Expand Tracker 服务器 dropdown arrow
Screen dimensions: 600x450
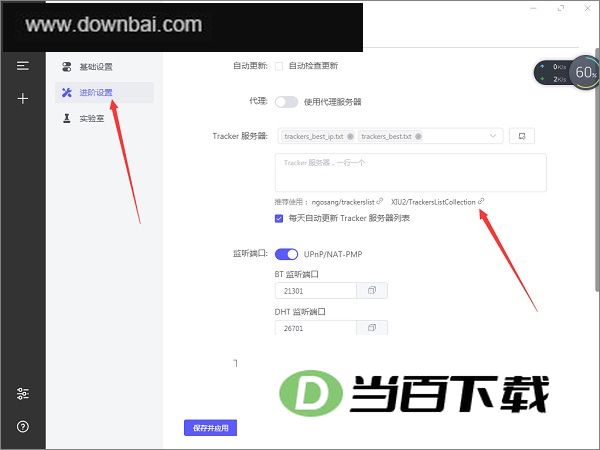point(493,136)
